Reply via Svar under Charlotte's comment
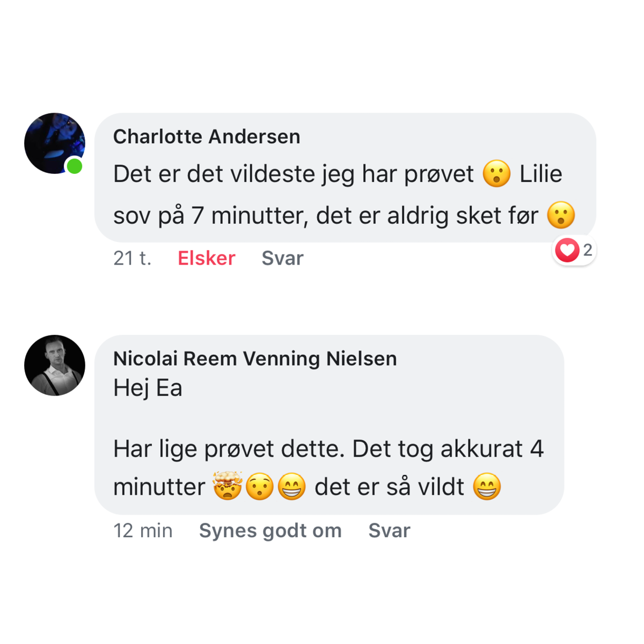 point(282,258)
